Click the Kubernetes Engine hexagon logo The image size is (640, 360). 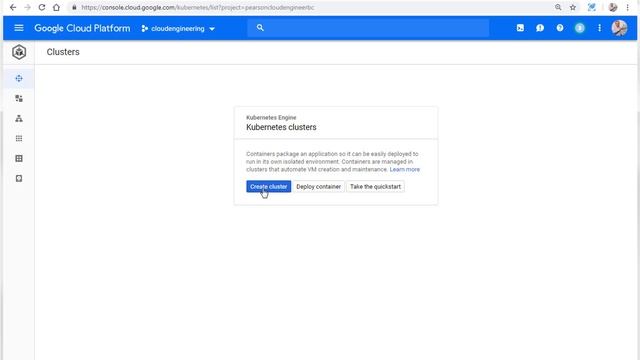tap(19, 52)
